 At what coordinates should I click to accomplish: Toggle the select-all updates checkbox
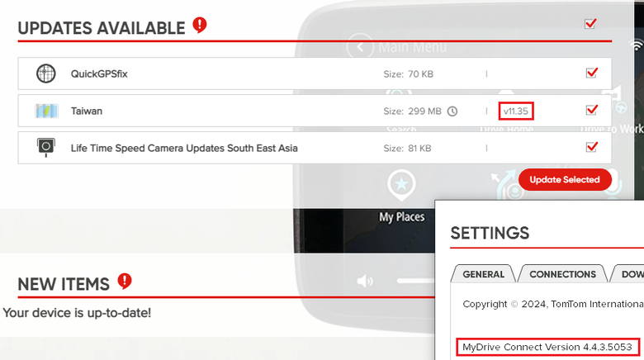tap(590, 23)
